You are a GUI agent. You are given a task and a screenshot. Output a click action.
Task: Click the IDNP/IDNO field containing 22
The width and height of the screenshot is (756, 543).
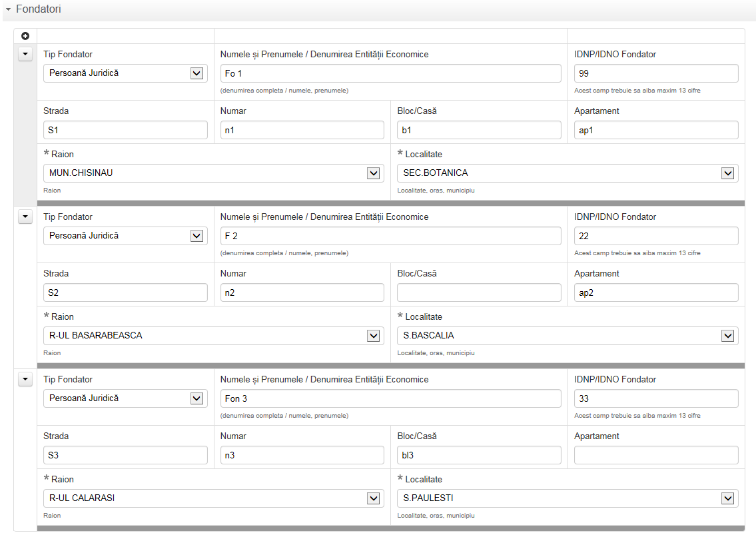[x=655, y=236]
